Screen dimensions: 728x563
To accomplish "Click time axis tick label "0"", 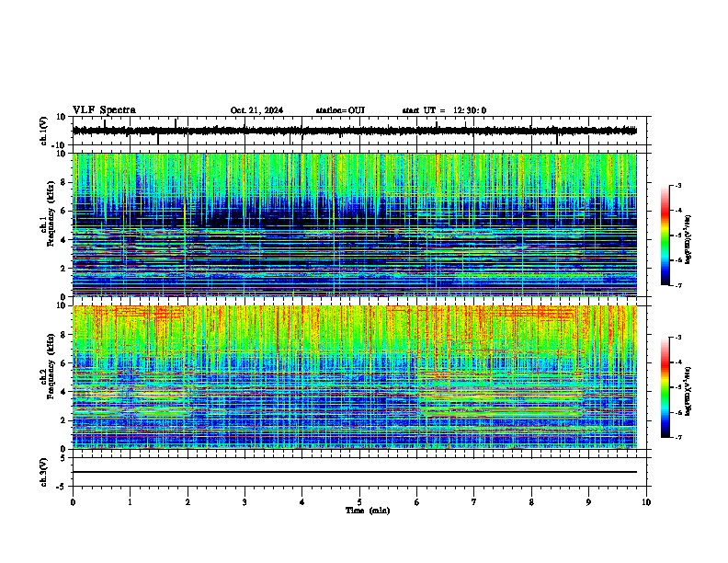I will tap(73, 502).
